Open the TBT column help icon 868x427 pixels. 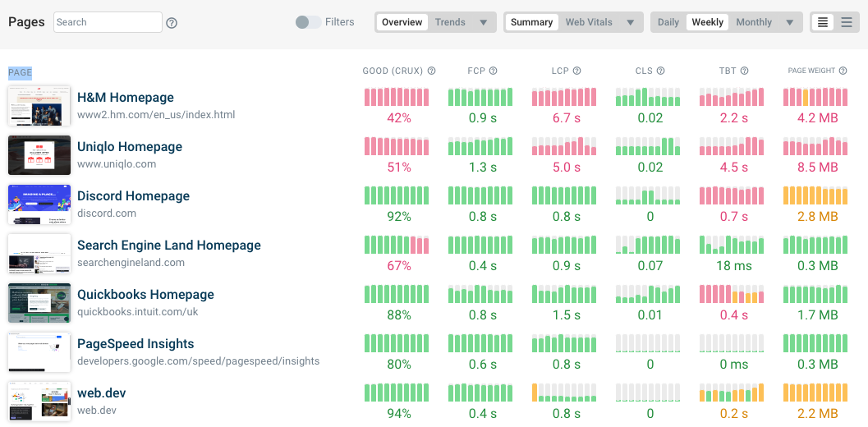click(745, 71)
